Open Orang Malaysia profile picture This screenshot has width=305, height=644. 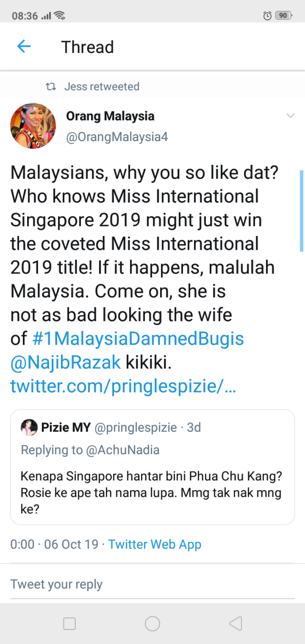tap(33, 126)
